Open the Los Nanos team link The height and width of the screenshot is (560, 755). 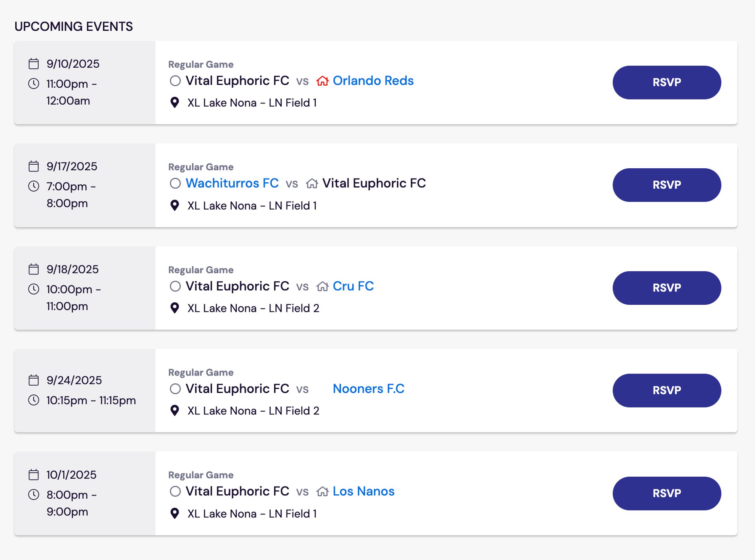coord(363,492)
